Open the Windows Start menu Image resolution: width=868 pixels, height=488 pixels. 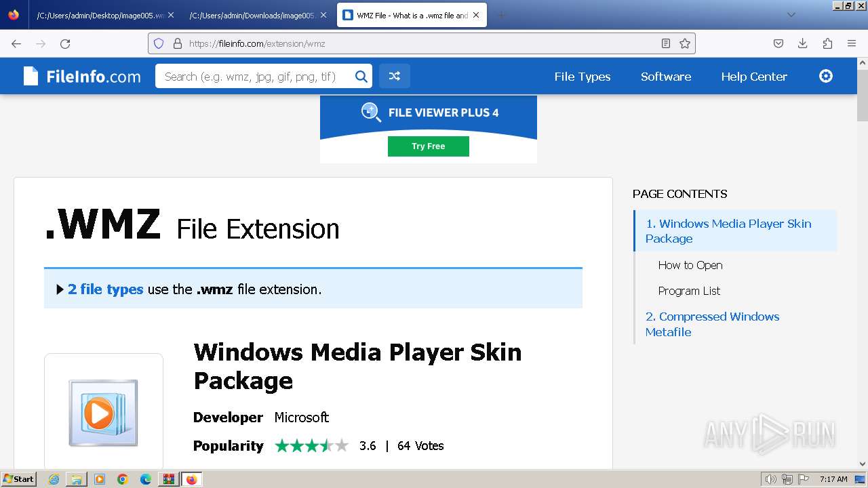pos(19,479)
